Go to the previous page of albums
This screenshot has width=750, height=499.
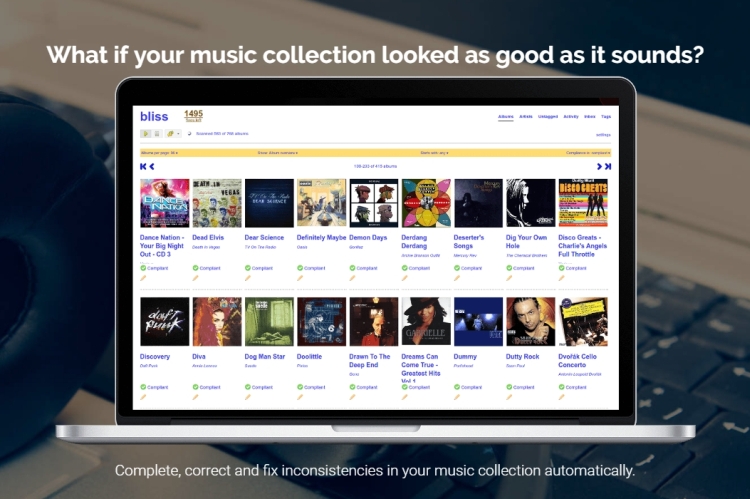click(152, 166)
